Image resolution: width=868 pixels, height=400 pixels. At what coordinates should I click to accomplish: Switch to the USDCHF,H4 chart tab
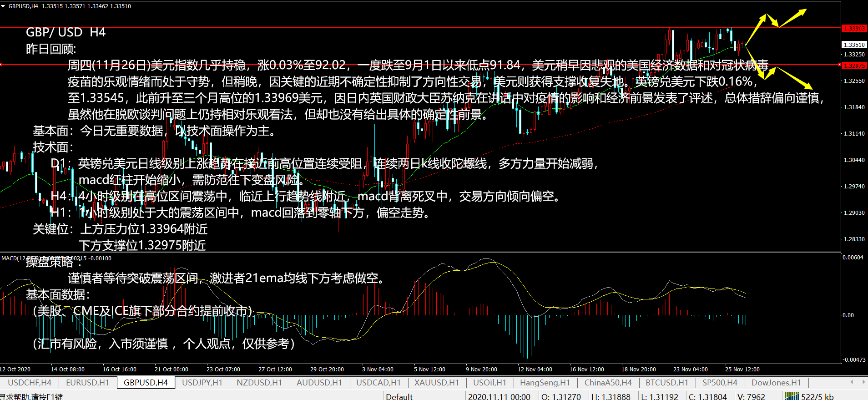click(x=30, y=383)
